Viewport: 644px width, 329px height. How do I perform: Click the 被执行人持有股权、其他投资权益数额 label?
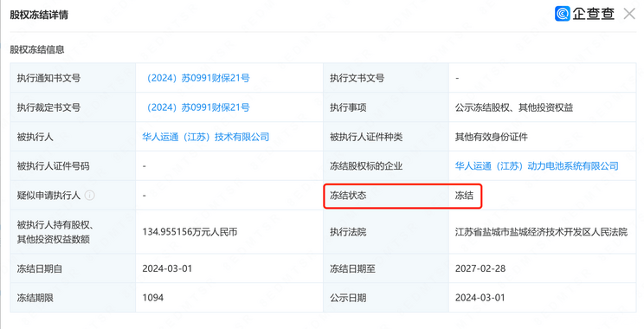click(55, 232)
